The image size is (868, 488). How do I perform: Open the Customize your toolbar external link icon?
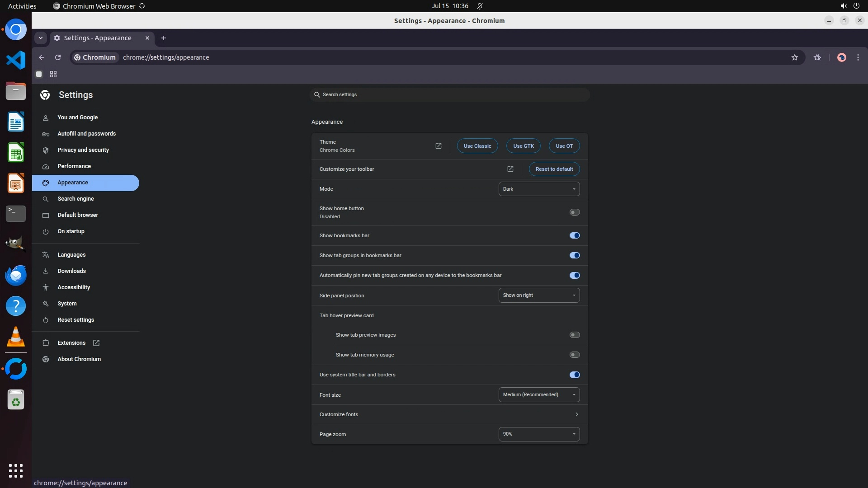tap(510, 169)
